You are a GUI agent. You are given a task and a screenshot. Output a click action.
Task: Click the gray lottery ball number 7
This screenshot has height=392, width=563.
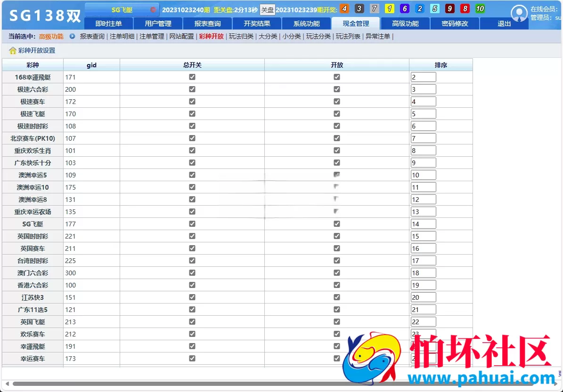[x=374, y=8]
